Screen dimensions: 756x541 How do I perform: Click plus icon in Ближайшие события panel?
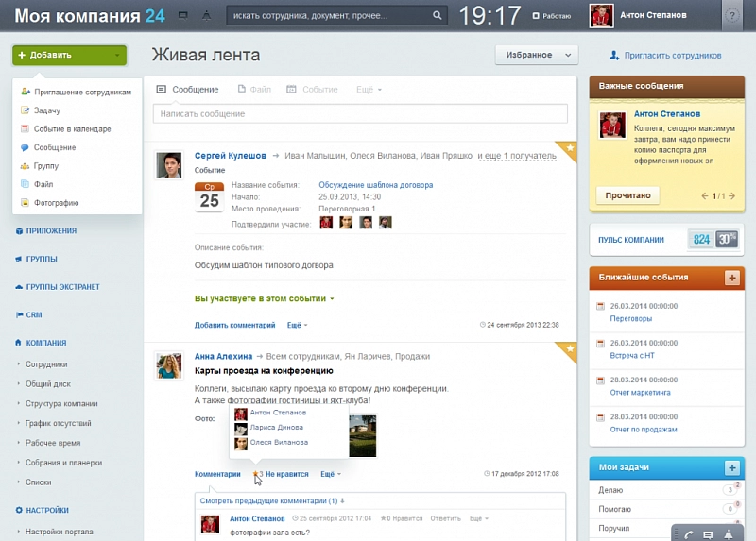[x=731, y=278]
